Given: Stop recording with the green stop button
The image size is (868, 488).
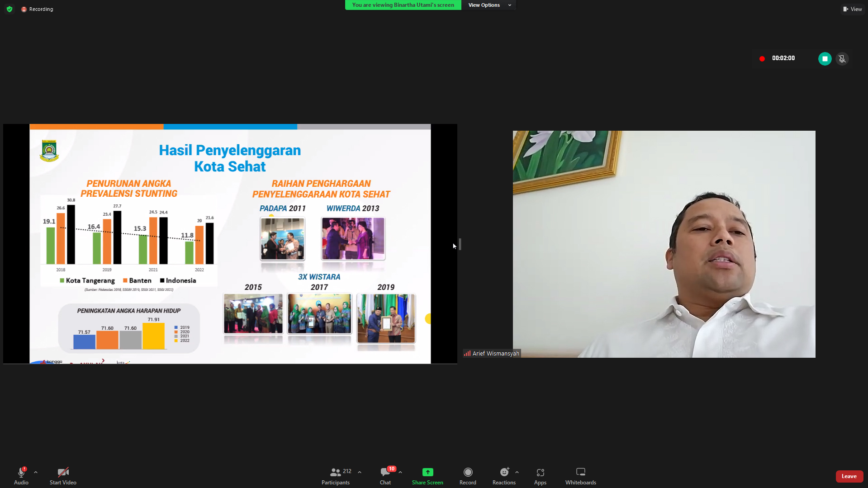Looking at the screenshot, I should pyautogui.click(x=825, y=59).
